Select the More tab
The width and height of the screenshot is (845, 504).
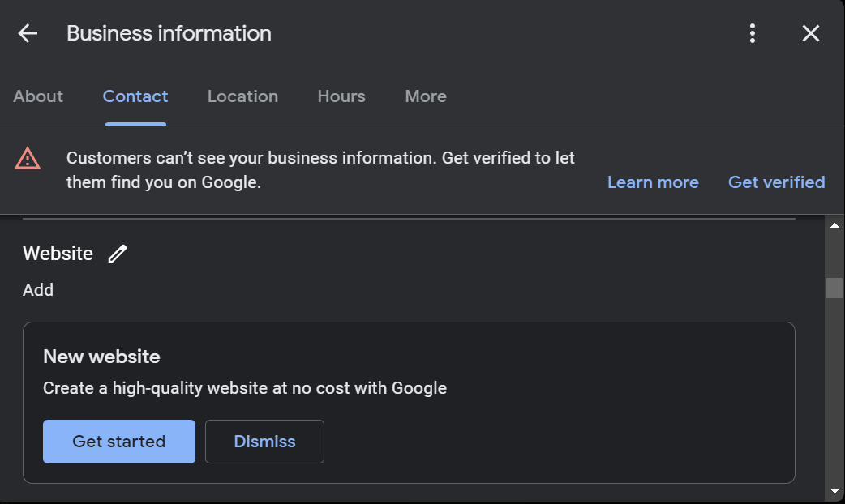425,96
